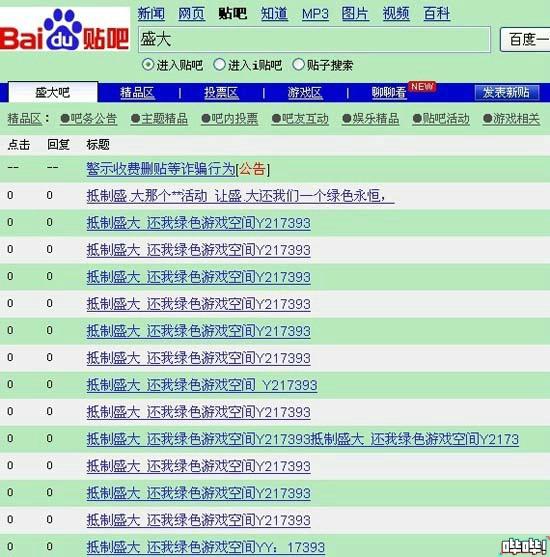The width and height of the screenshot is (550, 557).
Task: Open the 游戏相关 category
Action: 512,119
